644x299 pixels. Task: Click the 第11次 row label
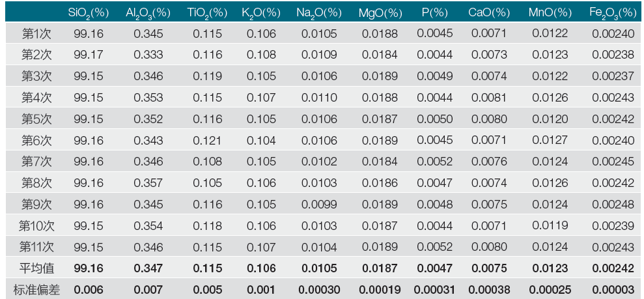(36, 247)
